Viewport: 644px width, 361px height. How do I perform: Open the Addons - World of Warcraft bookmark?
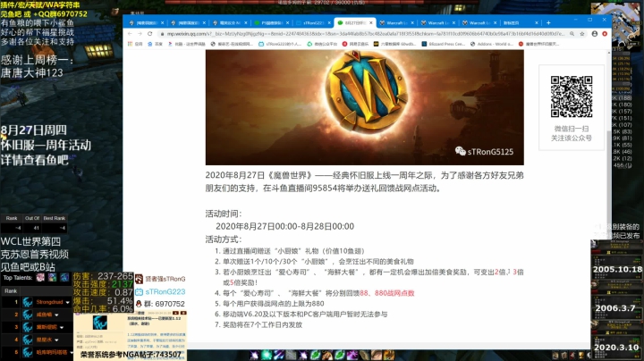pyautogui.click(x=492, y=44)
